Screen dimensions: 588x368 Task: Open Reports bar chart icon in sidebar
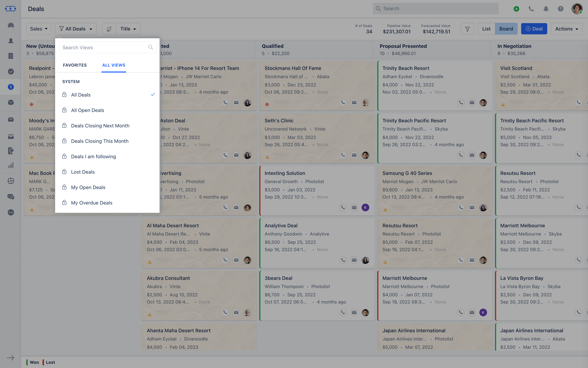(11, 165)
